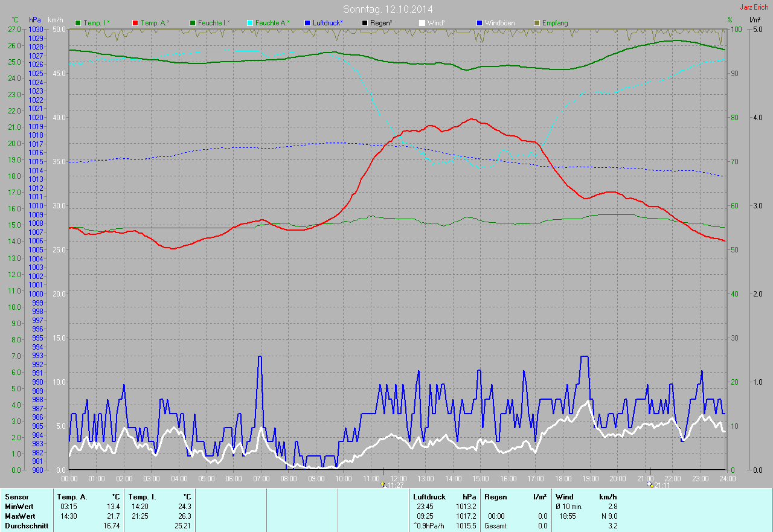Select the Windböen legend color square
Screen dimensions: 773x532
click(x=480, y=23)
